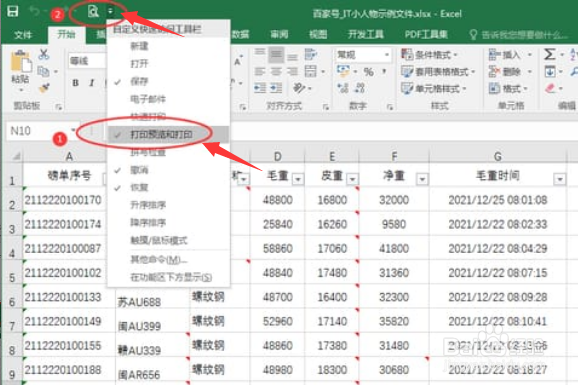Click the Save icon in Quick Access Toolbar
This screenshot has width=578, height=385.
pyautogui.click(x=13, y=11)
